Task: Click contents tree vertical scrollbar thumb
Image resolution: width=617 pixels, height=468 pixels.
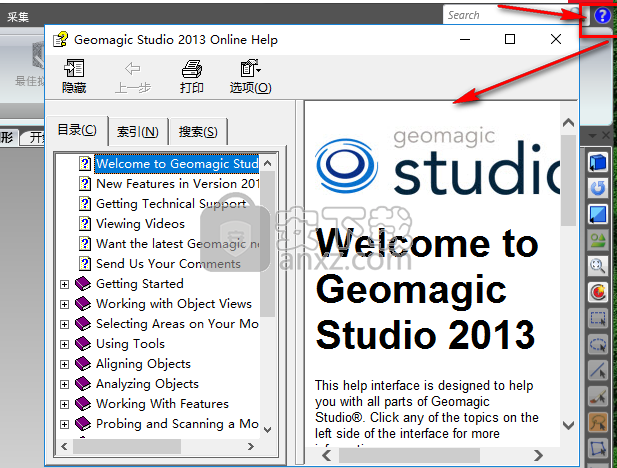Action: tap(268, 243)
